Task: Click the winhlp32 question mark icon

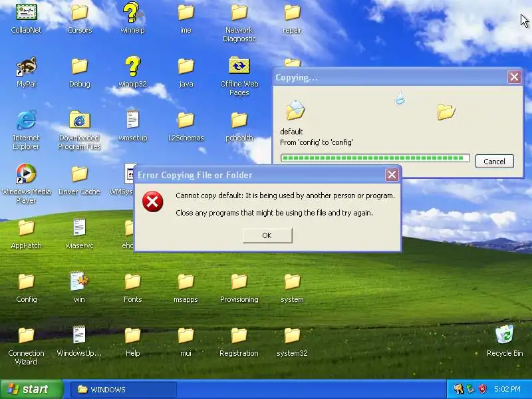Action: 132,66
